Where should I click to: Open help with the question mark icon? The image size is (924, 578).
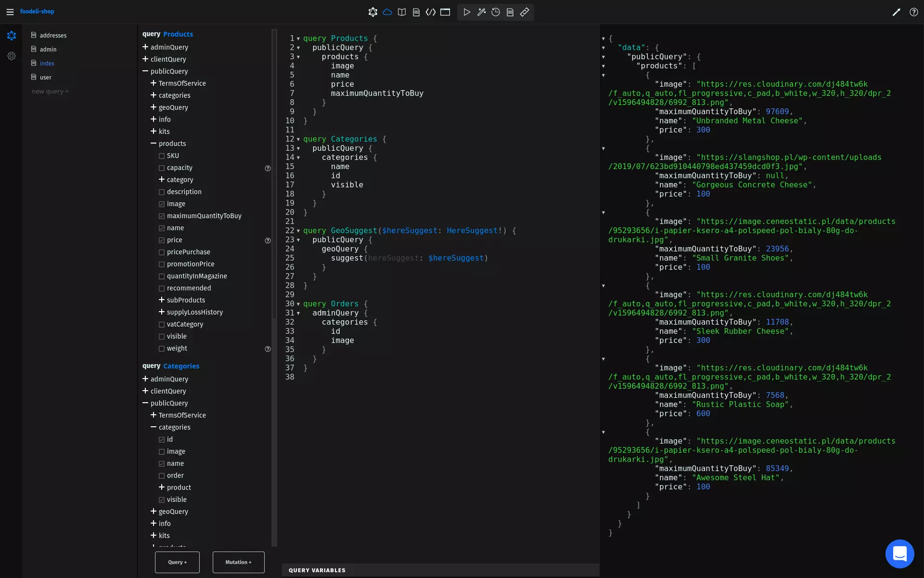click(x=913, y=12)
